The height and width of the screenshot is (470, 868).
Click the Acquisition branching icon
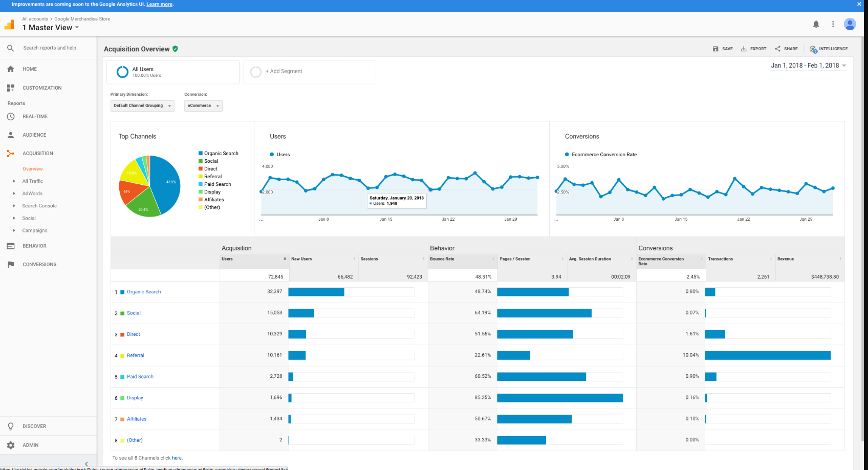[x=10, y=154]
